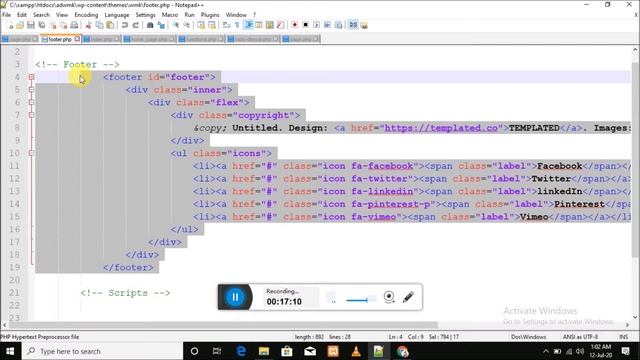Collapse the div flex fold on line 6

point(31,102)
